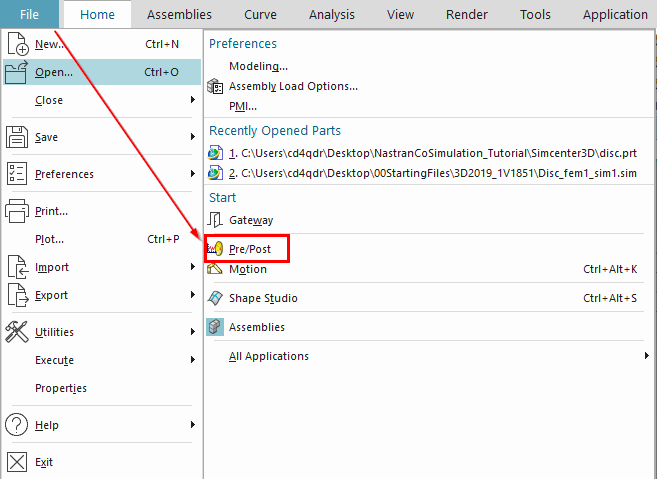Open the Render ribbon tab
657x479 pixels.
click(x=466, y=14)
